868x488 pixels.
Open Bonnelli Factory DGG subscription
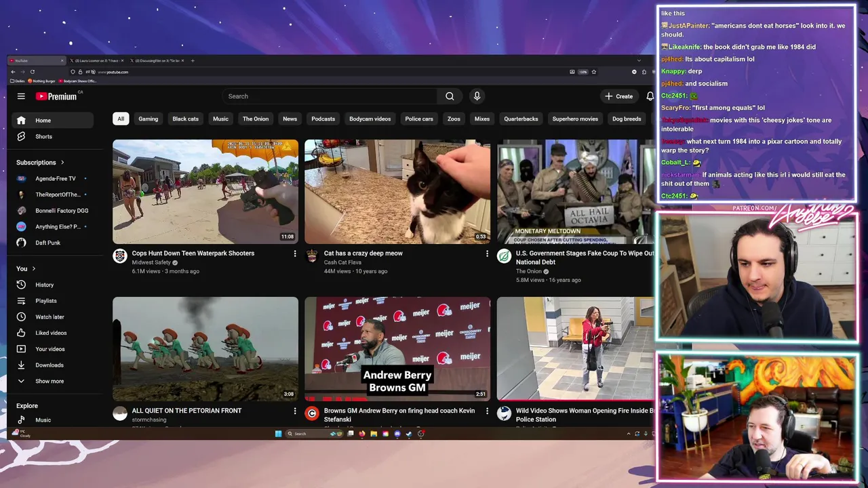point(53,211)
